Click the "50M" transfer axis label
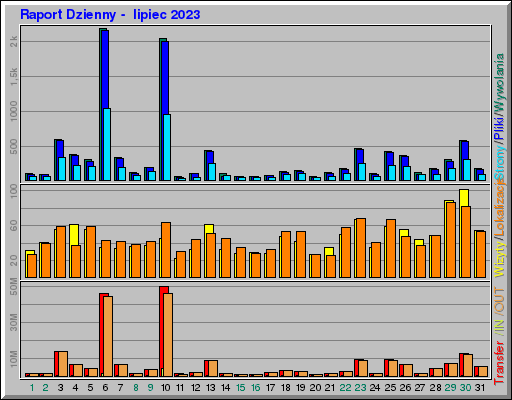Viewport: 512px width, 400px height. tap(14, 286)
